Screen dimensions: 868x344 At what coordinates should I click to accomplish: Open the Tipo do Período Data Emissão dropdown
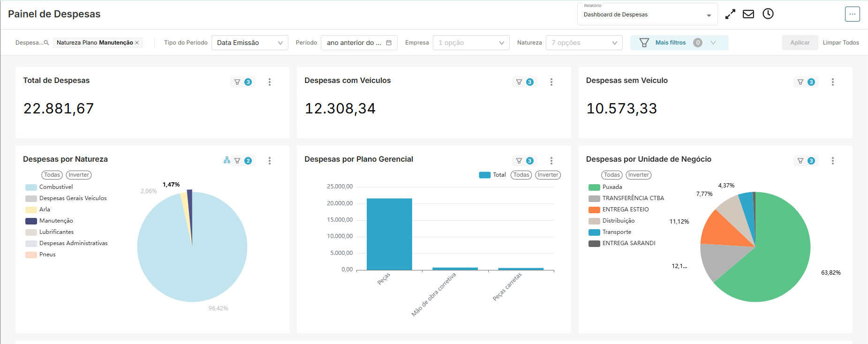click(x=250, y=43)
